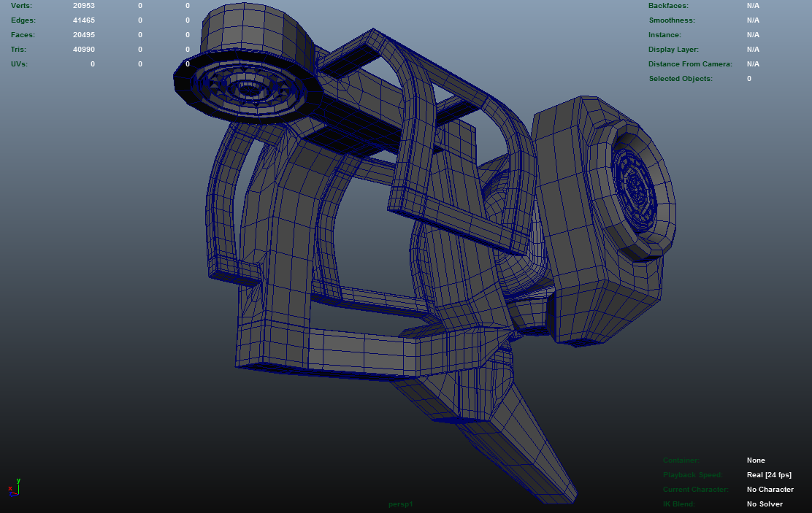Click the edge count 41465
The width and height of the screenshot is (812, 513).
point(84,20)
